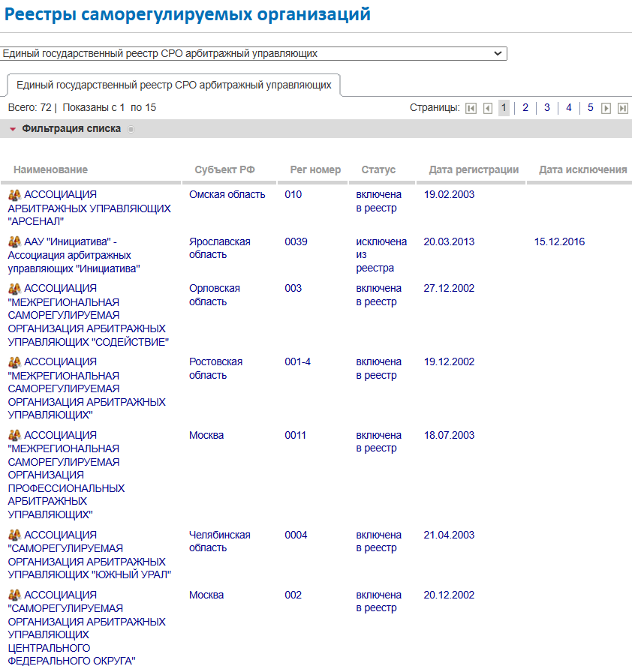This screenshot has width=632, height=672.
Task: Click organization icon for ЦЕНТРАЛЬНОГО ФЕДЕРАЛЬНОГО ОКРУГА row
Action: (14, 595)
